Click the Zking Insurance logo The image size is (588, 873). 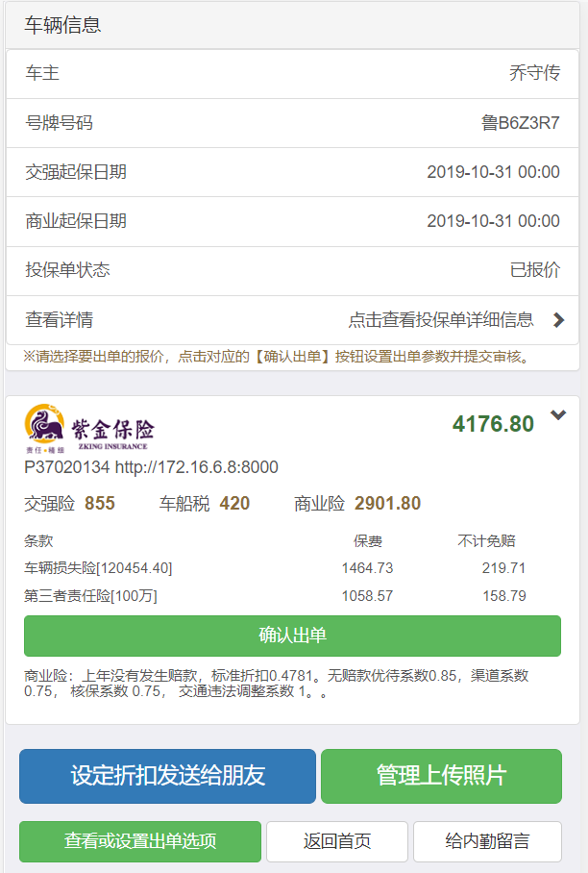[x=89, y=429]
